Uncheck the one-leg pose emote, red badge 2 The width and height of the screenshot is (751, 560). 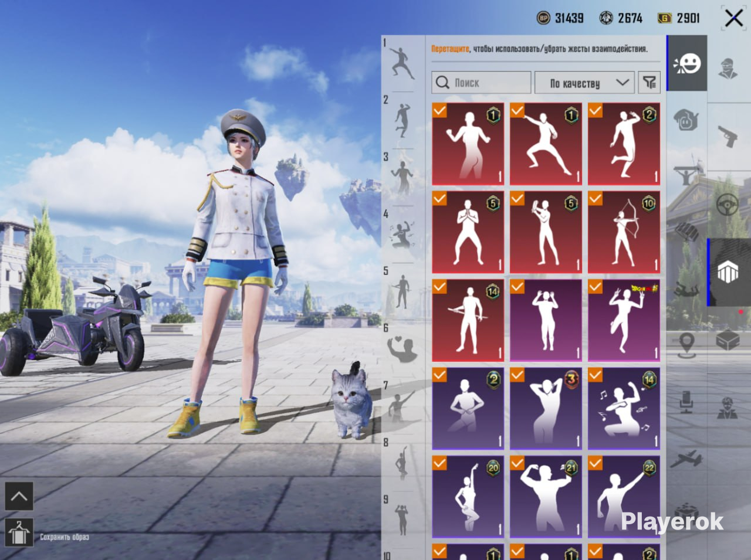(595, 110)
